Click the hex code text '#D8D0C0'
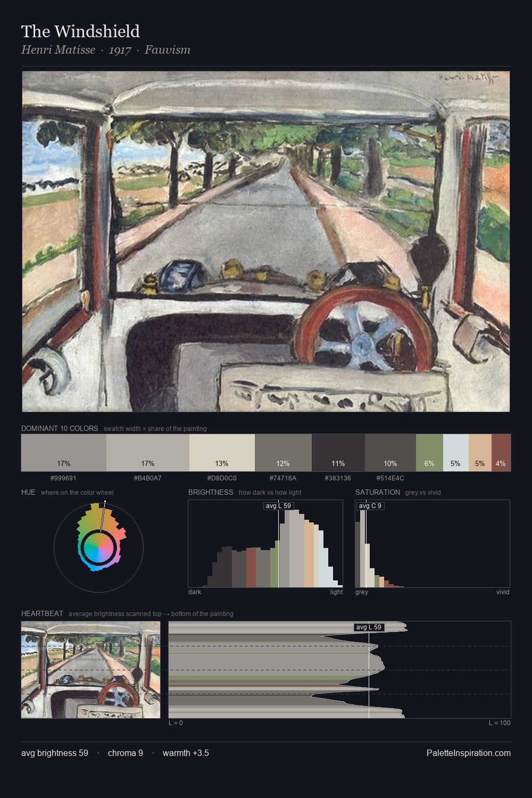 222,478
